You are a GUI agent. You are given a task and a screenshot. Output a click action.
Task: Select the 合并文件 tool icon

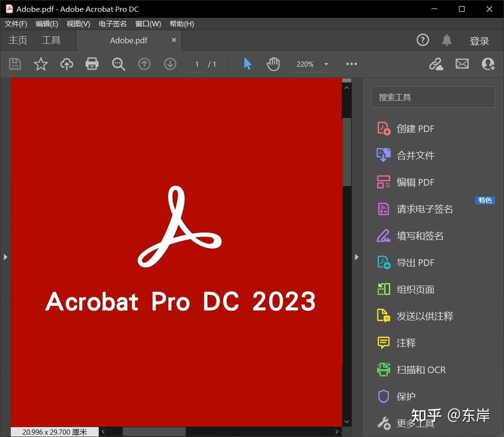tap(383, 155)
